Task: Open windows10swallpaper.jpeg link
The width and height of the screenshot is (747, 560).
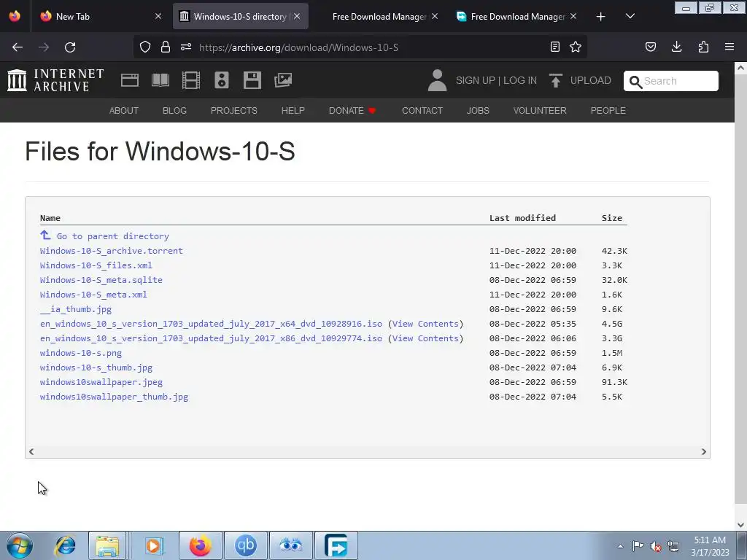Action: (101, 382)
